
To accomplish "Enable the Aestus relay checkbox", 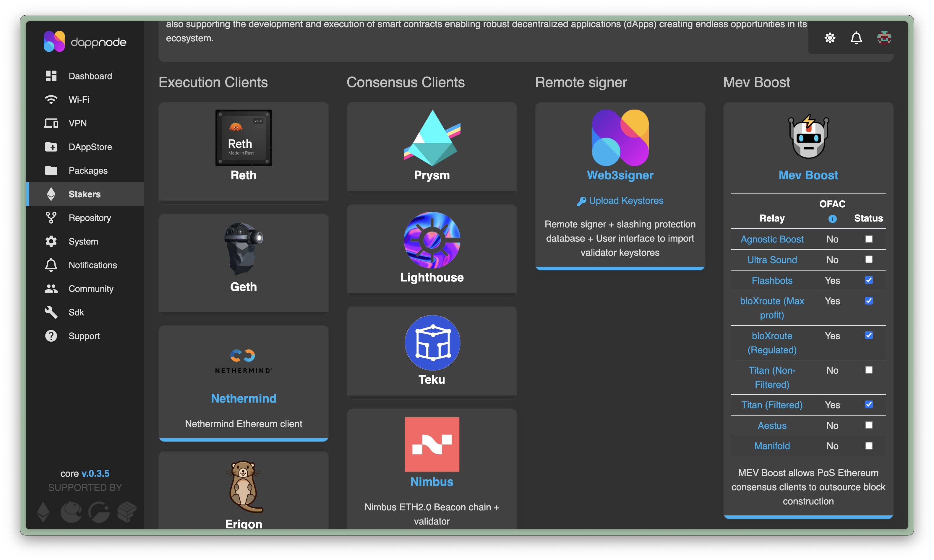I will [868, 425].
